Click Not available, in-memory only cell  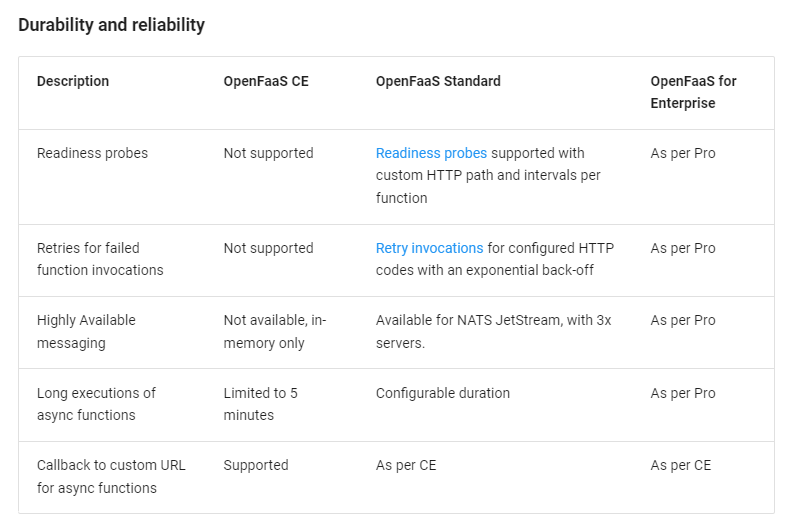click(275, 332)
